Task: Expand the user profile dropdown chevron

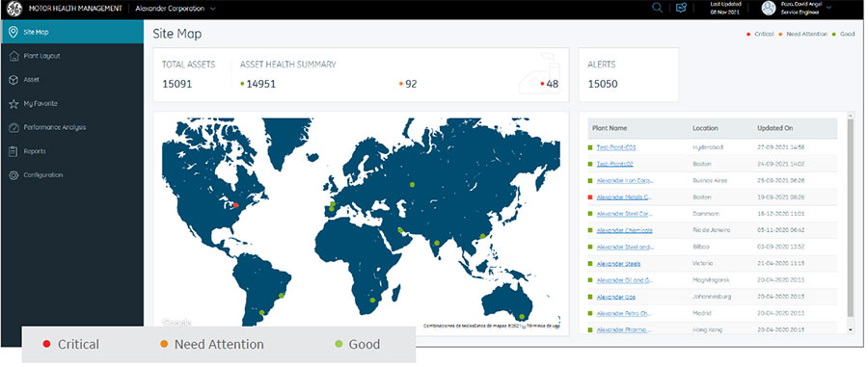Action: click(x=828, y=8)
